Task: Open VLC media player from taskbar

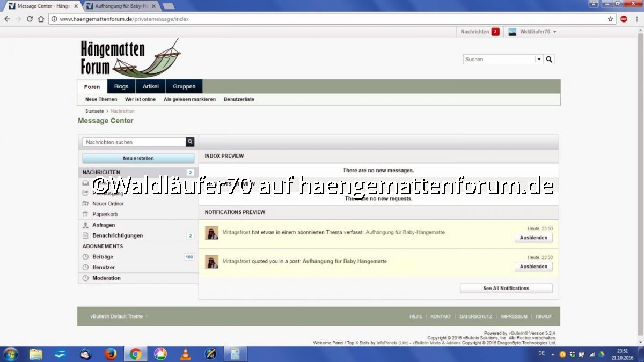Action: pos(185,354)
